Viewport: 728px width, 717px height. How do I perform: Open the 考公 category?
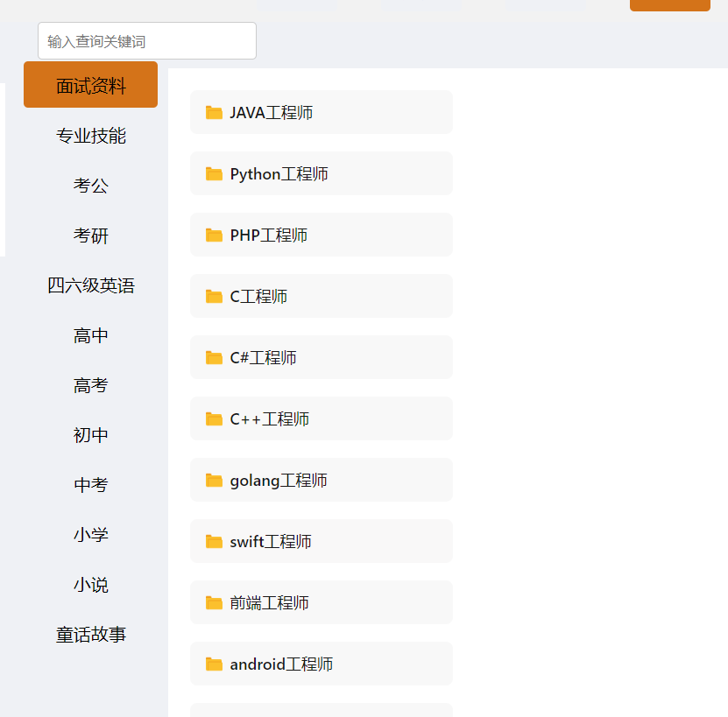click(91, 186)
